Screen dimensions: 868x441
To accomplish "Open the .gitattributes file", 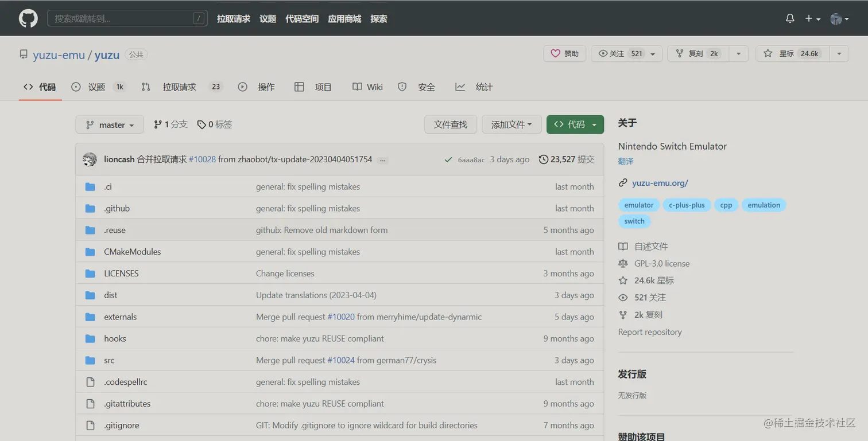I will pos(127,404).
